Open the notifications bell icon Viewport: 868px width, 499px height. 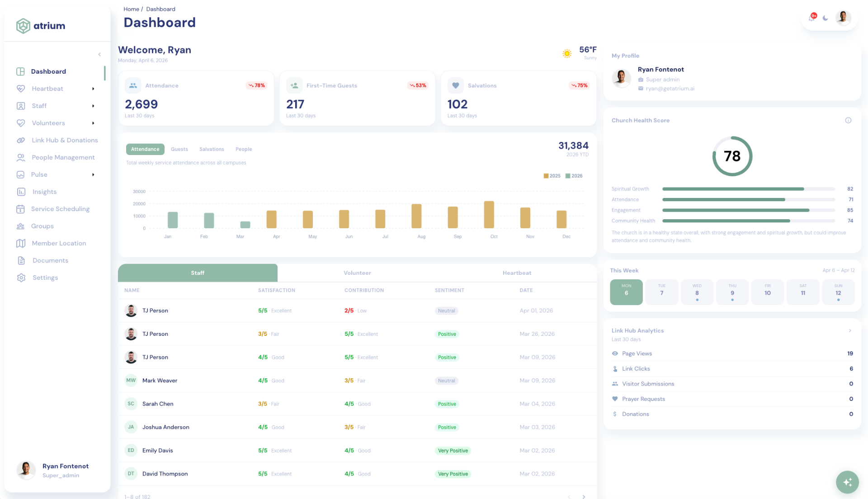pos(812,18)
